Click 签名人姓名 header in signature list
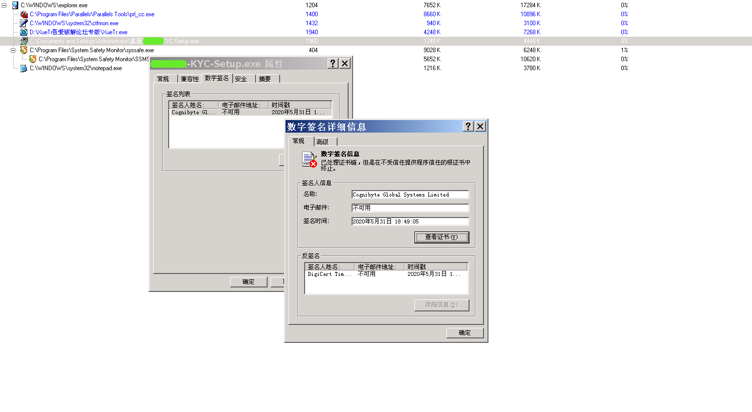Screen dimensions: 752x412 (194, 105)
